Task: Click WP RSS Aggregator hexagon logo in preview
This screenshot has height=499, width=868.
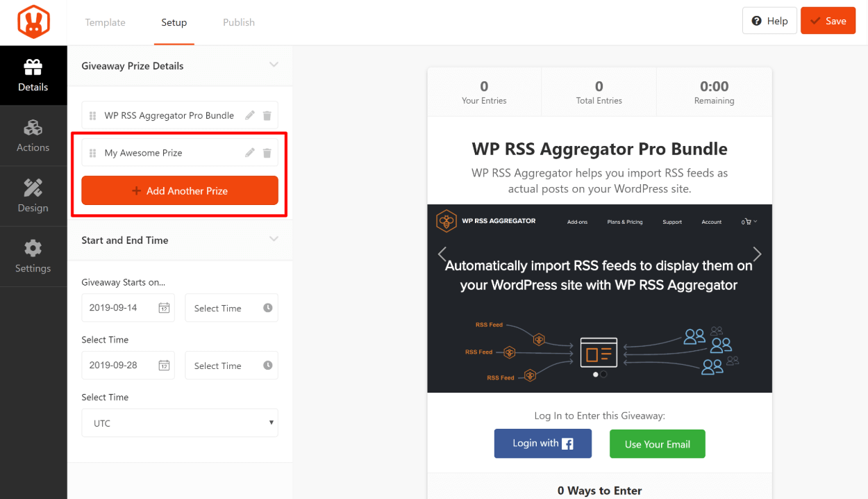Action: pyautogui.click(x=446, y=221)
